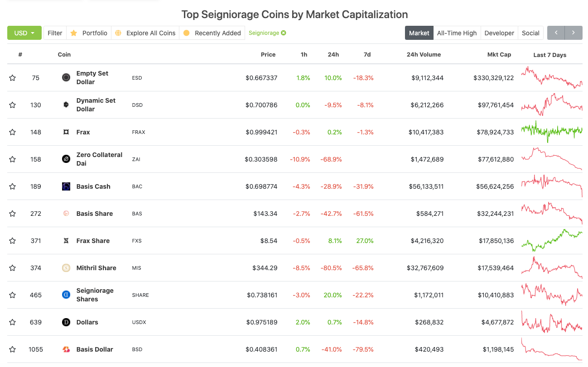
Task: Star the Basis Dollar row
Action: pyautogui.click(x=12, y=349)
